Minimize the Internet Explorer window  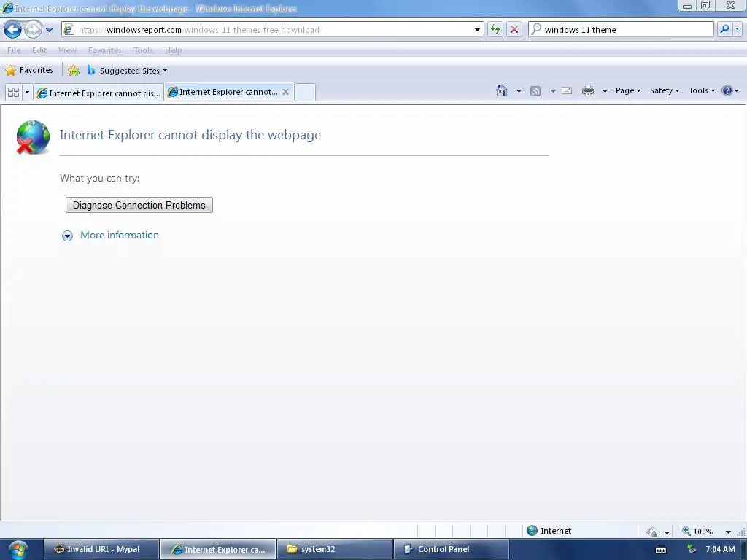pos(687,6)
